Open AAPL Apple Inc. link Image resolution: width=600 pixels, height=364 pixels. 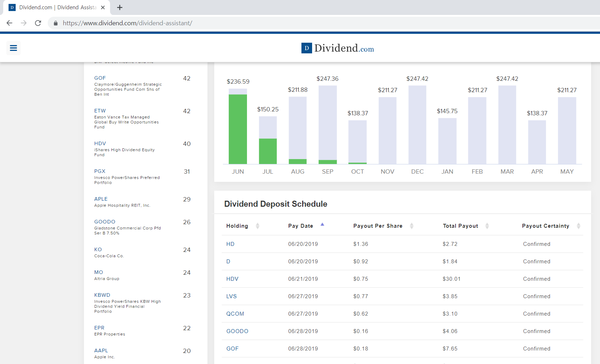click(101, 350)
